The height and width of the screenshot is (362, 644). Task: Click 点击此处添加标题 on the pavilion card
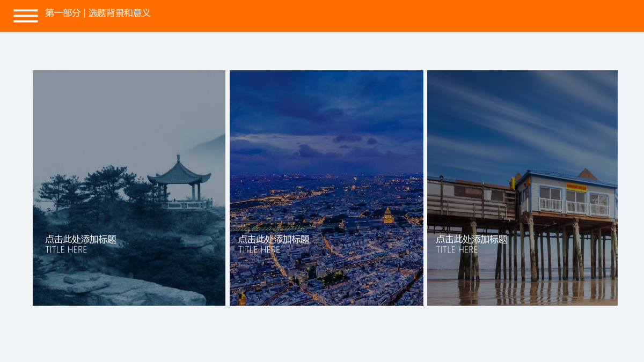80,239
